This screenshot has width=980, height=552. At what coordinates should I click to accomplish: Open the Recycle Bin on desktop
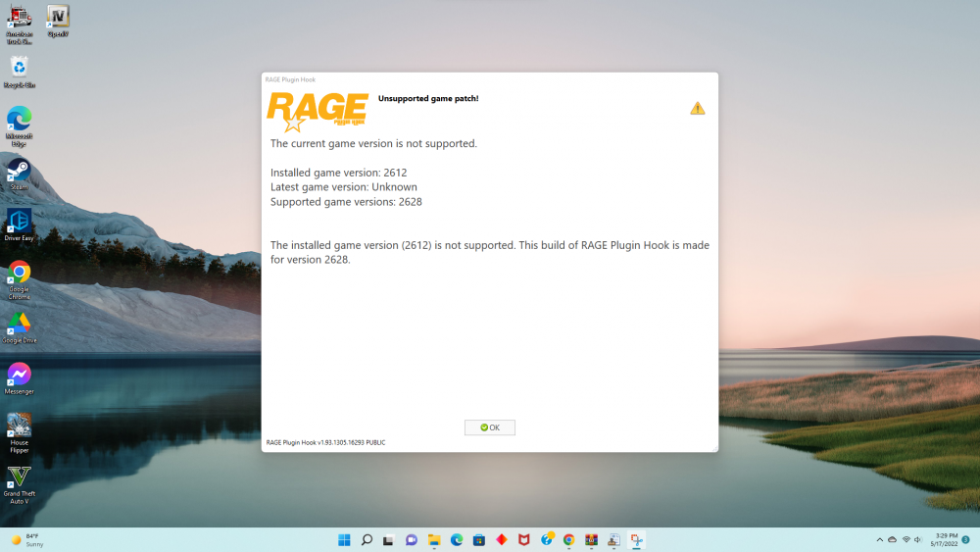pyautogui.click(x=19, y=72)
